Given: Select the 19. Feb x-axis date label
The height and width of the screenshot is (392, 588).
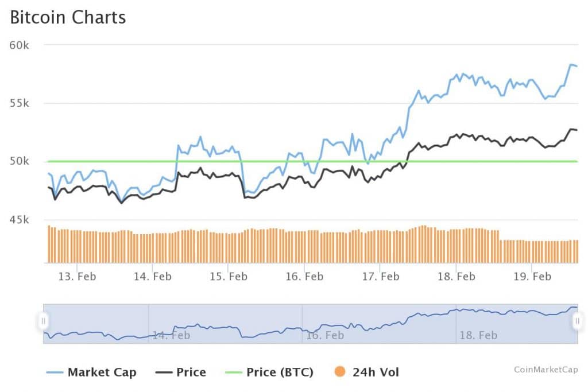Looking at the screenshot, I should (x=532, y=277).
